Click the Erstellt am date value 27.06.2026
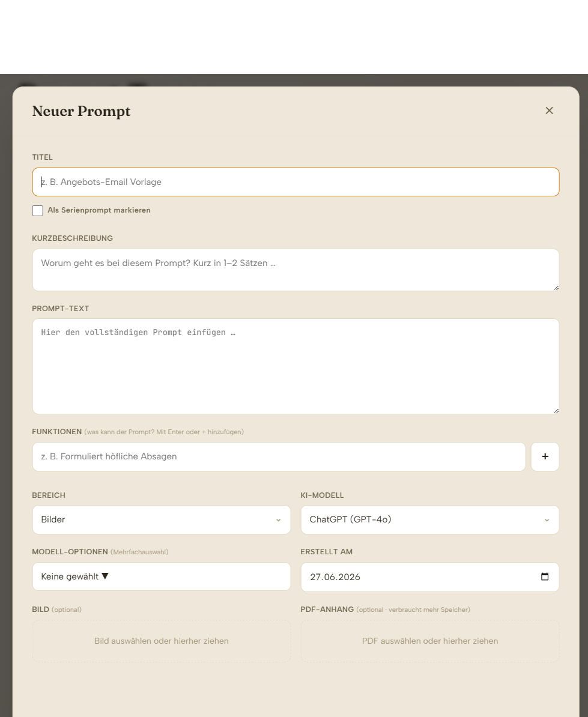The width and height of the screenshot is (588, 717). [335, 577]
